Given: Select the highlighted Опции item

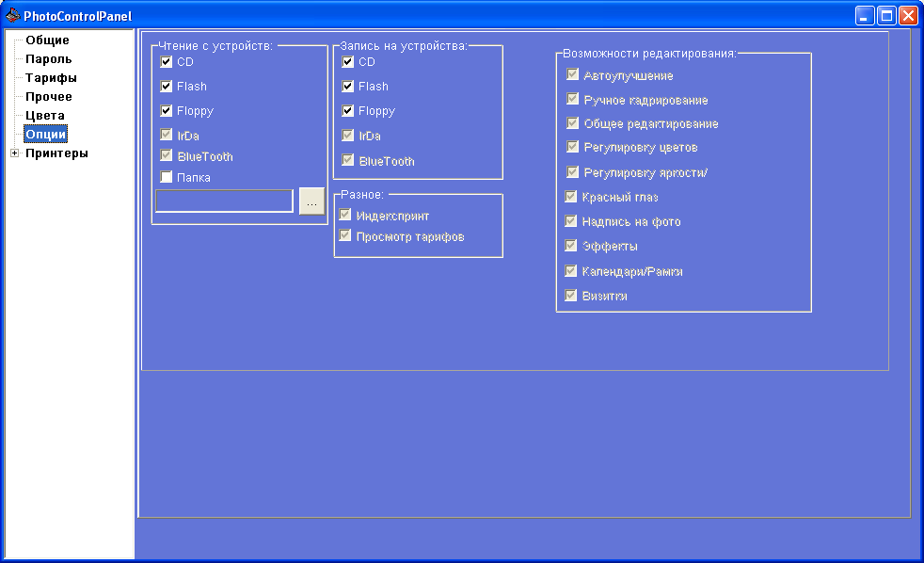Looking at the screenshot, I should (45, 134).
